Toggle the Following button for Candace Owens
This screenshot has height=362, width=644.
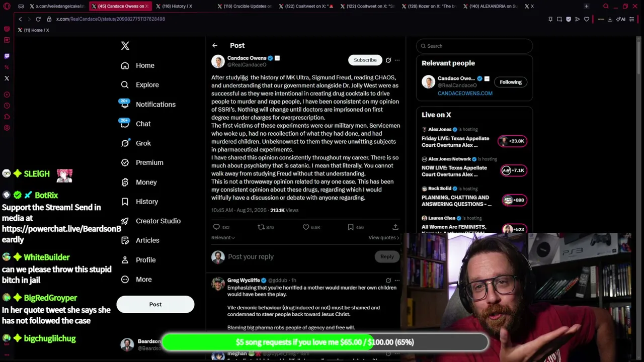point(511,82)
